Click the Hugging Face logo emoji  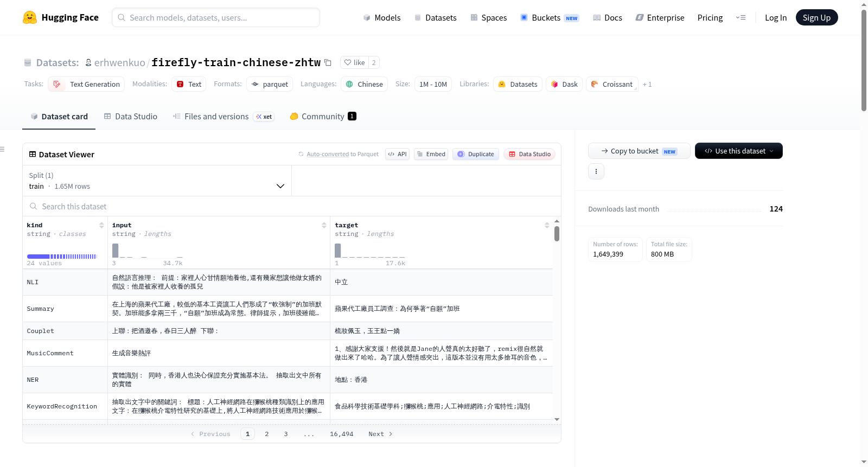point(30,17)
